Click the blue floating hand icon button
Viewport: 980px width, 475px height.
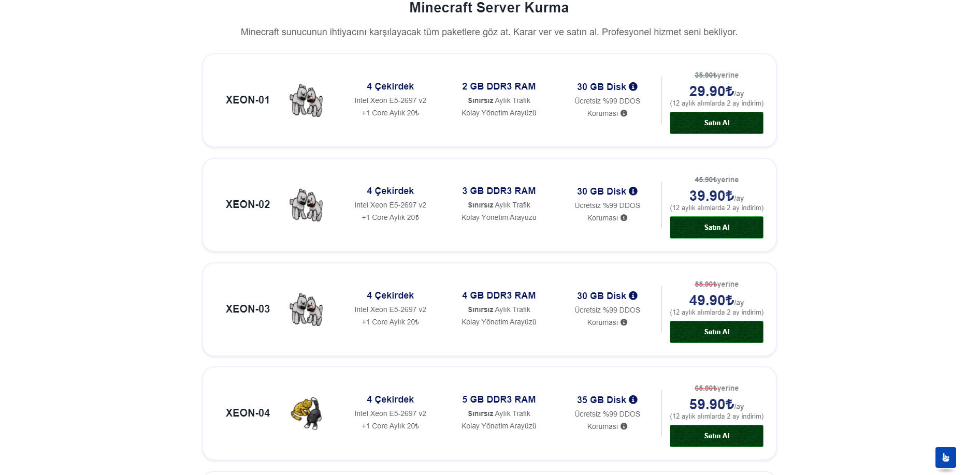pos(945,457)
